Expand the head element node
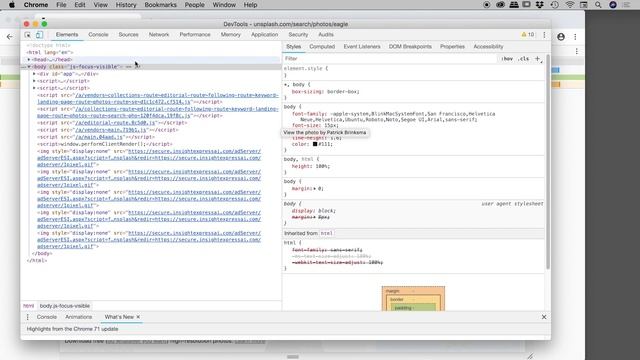 [29, 60]
